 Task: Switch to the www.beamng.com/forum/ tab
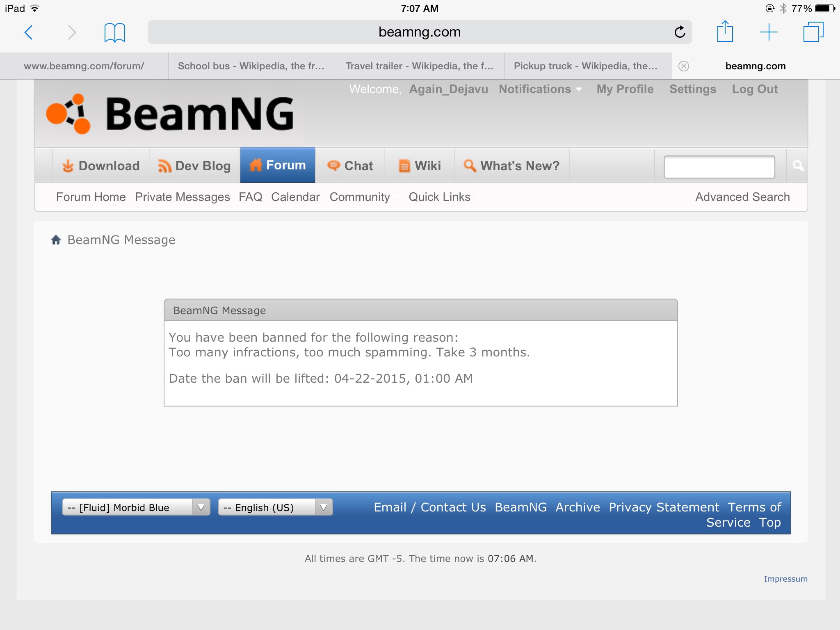[x=84, y=66]
